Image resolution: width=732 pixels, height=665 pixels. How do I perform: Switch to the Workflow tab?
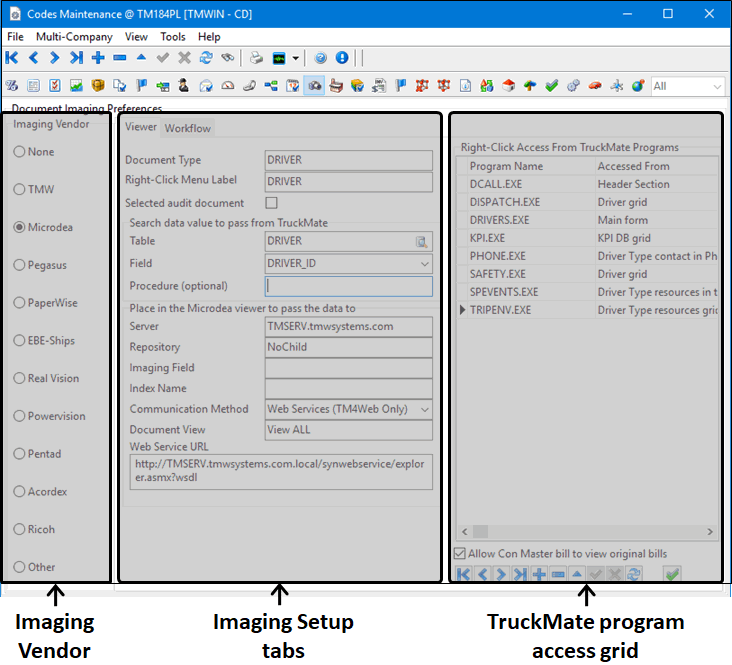click(x=188, y=128)
